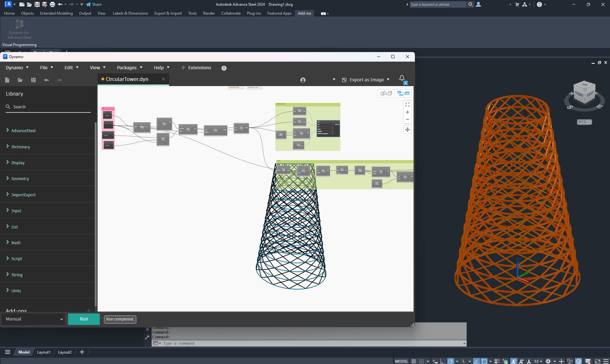Zoom in on the Dynamo graph

click(x=408, y=112)
